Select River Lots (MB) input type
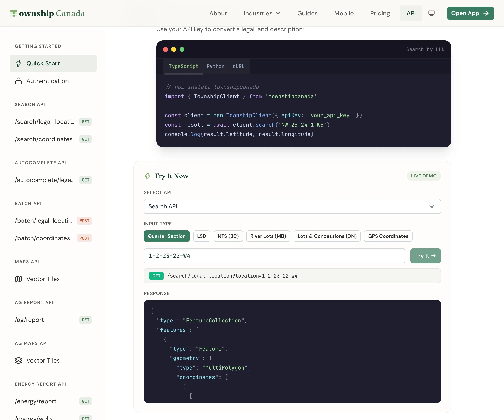This screenshot has height=420, width=504. pos(268,236)
